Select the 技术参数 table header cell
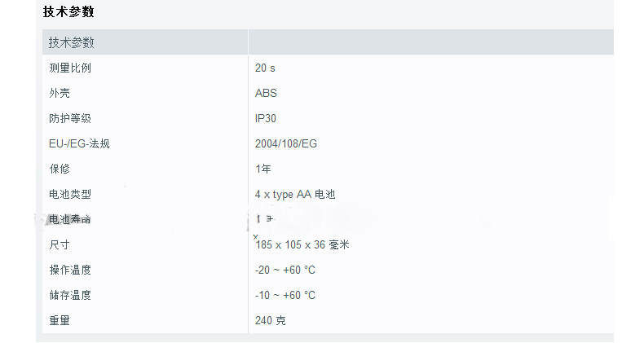 (72, 42)
